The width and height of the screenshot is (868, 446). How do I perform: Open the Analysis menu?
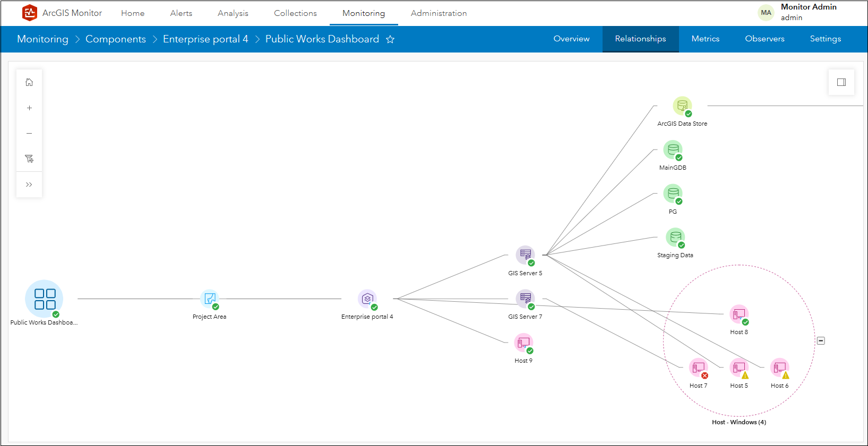pos(233,13)
